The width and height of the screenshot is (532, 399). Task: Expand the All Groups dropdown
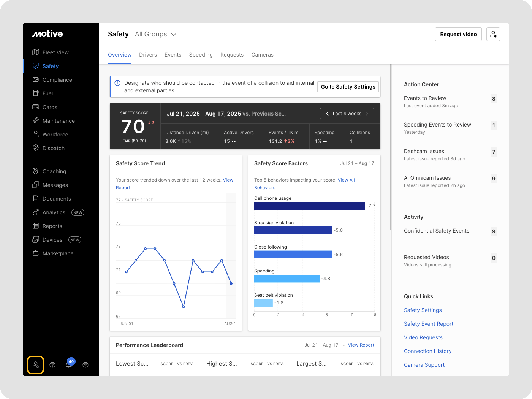pos(156,34)
